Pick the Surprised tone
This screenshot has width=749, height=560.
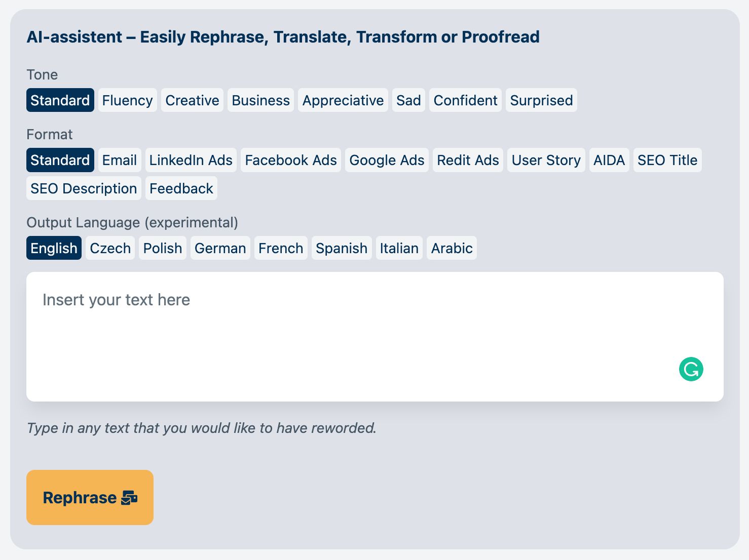(541, 100)
